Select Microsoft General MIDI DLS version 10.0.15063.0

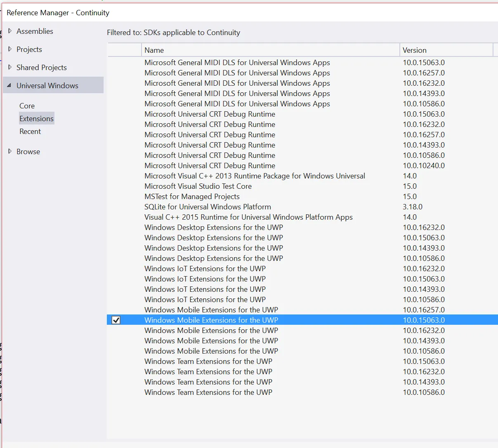[302, 63]
